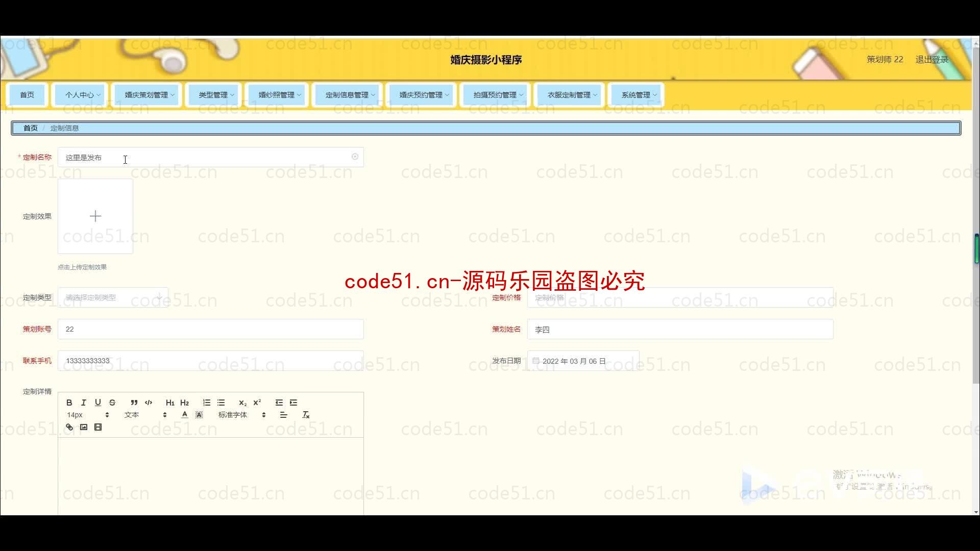Screen dimensions: 980x551
Task: Expand the 系统管理 menu
Action: 635,94
